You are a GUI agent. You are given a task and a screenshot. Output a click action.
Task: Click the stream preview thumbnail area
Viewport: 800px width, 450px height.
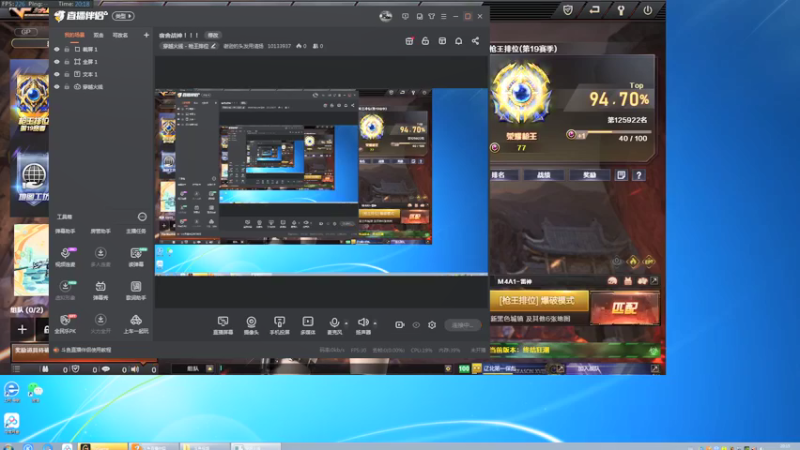(321, 182)
